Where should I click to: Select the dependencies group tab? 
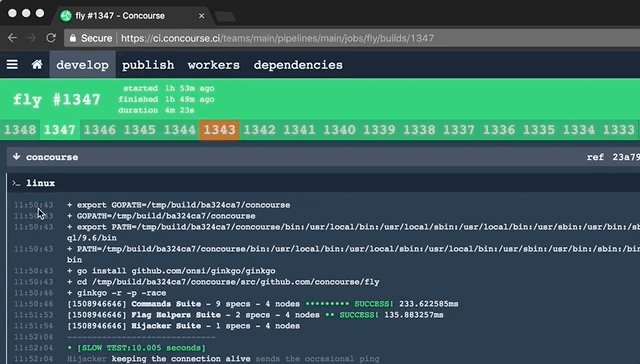(x=298, y=64)
